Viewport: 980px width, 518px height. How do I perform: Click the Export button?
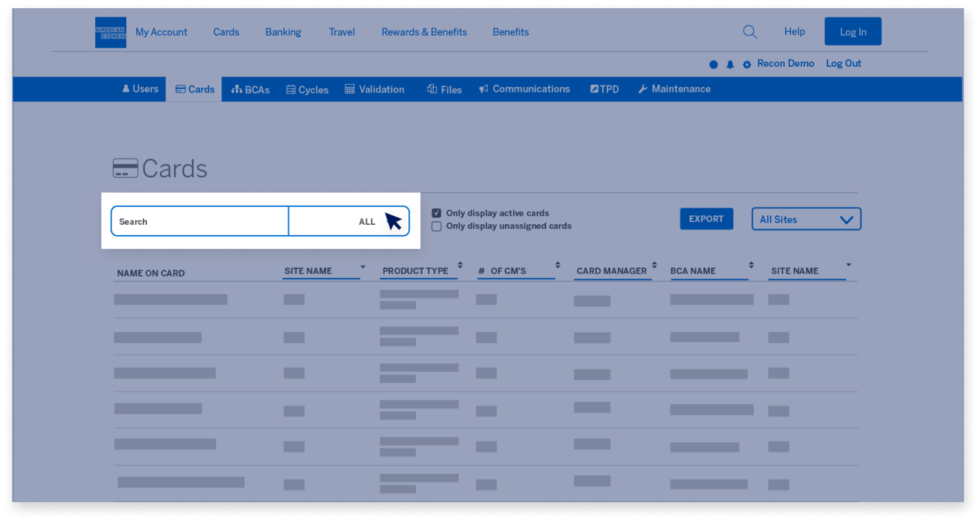pyautogui.click(x=706, y=218)
